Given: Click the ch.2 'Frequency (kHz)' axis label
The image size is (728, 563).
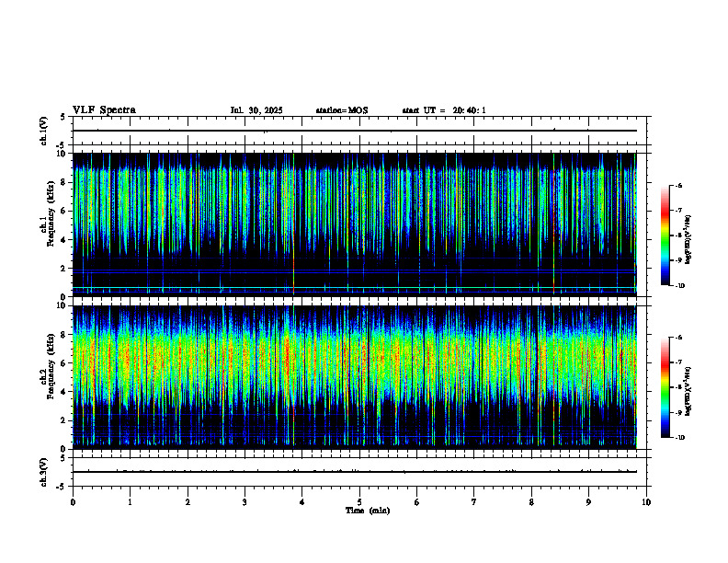Looking at the screenshot, I should point(51,366).
